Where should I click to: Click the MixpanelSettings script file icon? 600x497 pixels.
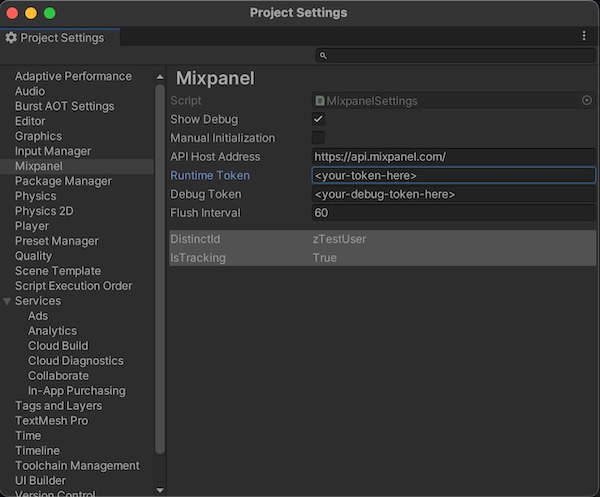coord(320,101)
